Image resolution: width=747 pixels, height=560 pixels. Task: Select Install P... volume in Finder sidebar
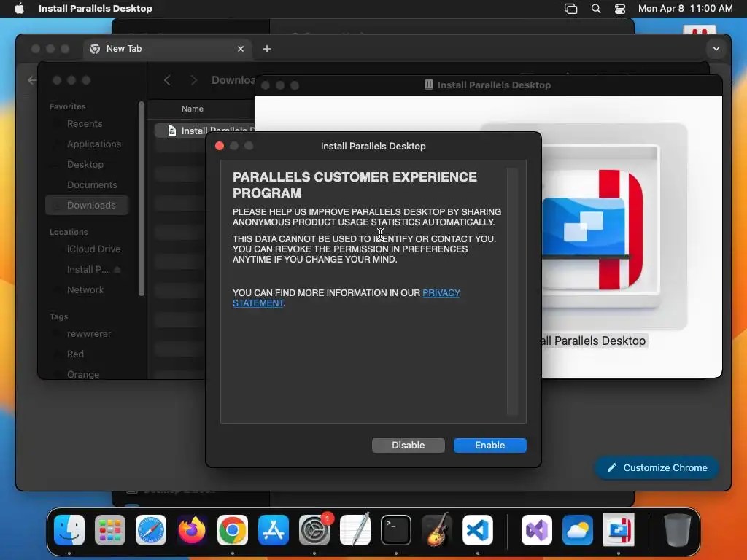88,270
